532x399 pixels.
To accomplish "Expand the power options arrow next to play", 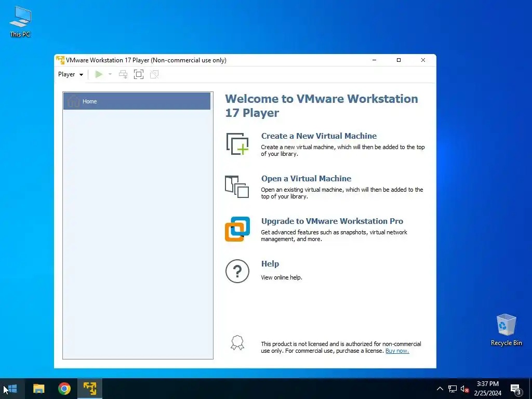I will [110, 74].
